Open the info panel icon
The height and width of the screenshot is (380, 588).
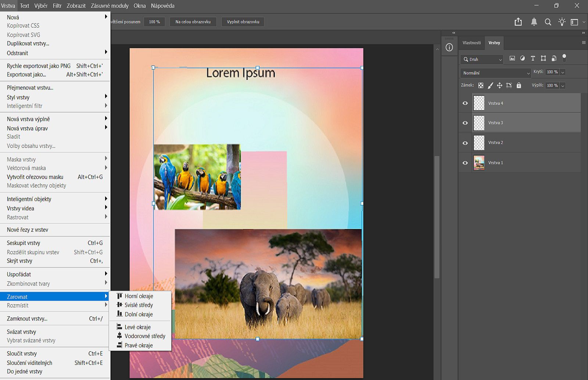[x=449, y=47]
